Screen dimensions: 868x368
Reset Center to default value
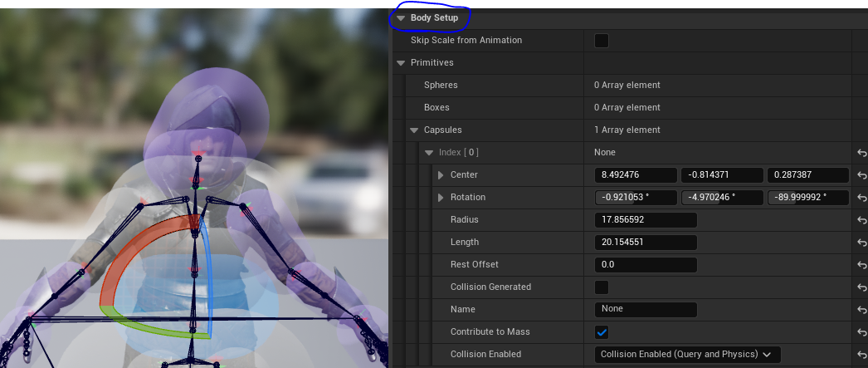click(x=861, y=175)
